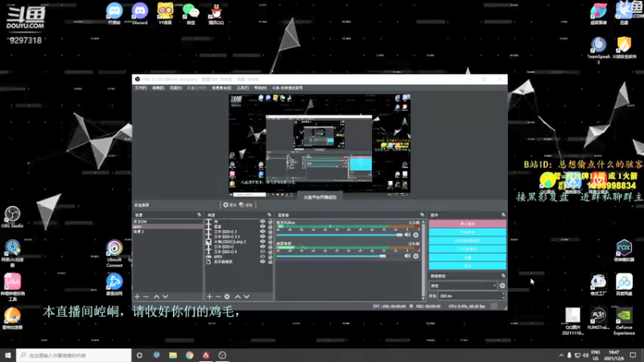The height and width of the screenshot is (362, 644).
Task: Mute the second audio mixer channel
Action: (x=407, y=256)
